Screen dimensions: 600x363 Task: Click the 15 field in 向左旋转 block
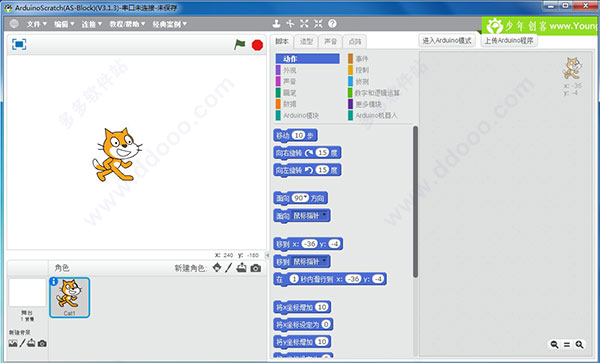323,170
